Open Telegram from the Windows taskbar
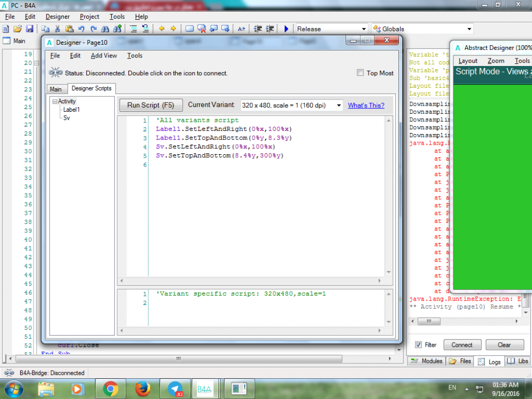 click(x=175, y=389)
